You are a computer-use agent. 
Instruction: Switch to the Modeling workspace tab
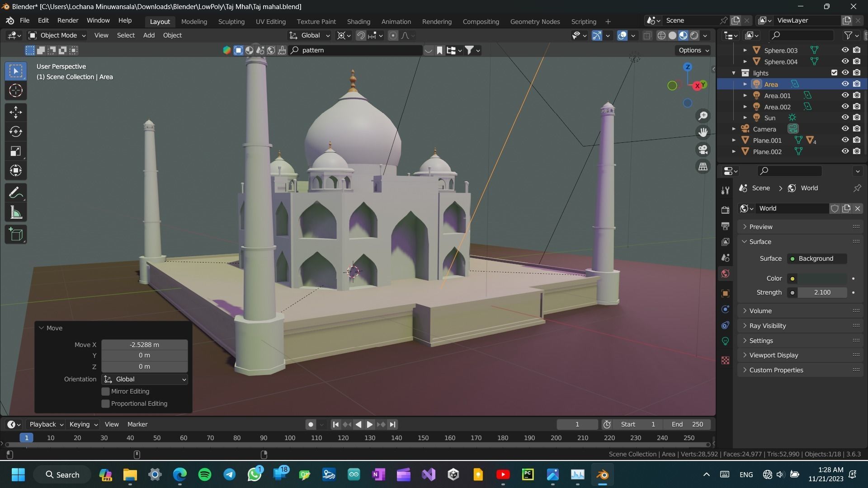(194, 22)
